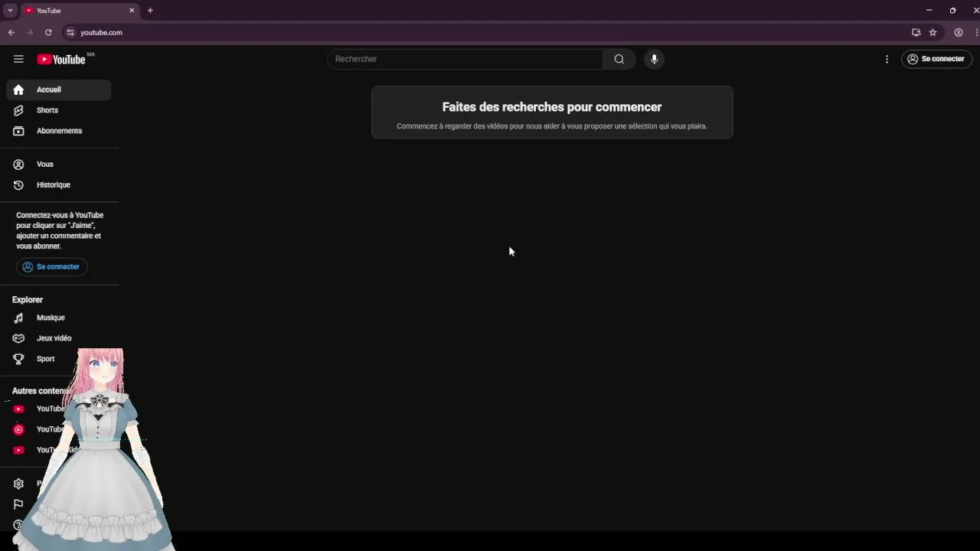Click the first red YouTube icon under Autres contenus
This screenshot has height=551, width=980.
pyautogui.click(x=18, y=409)
